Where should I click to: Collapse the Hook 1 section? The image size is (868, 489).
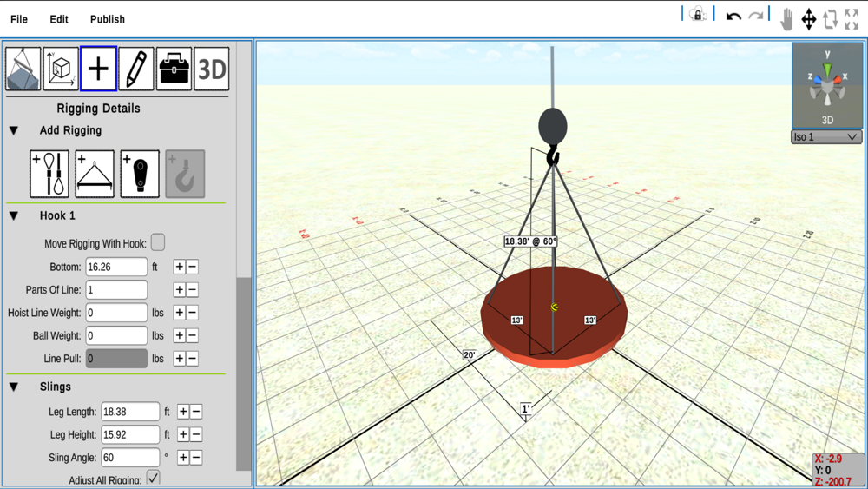click(14, 216)
